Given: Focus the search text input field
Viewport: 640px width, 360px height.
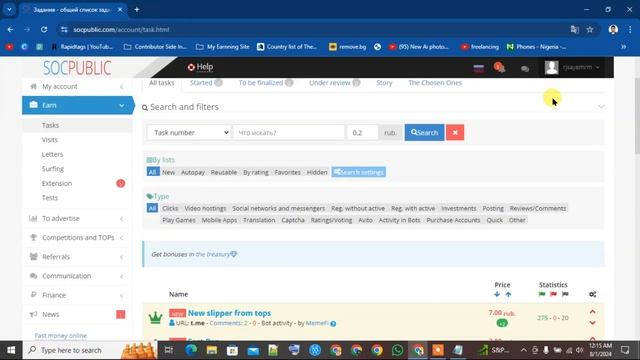Looking at the screenshot, I should point(289,133).
